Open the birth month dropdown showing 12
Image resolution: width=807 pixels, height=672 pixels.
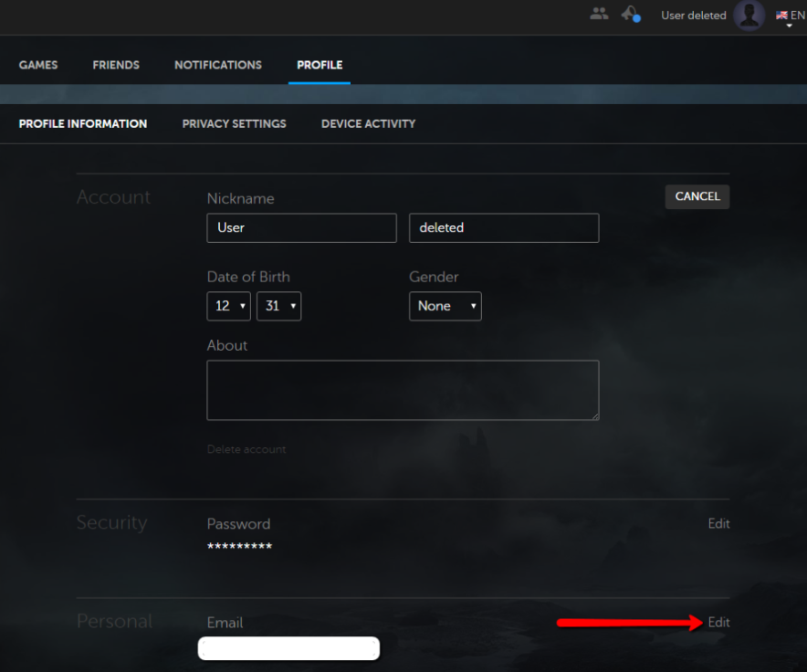point(228,306)
